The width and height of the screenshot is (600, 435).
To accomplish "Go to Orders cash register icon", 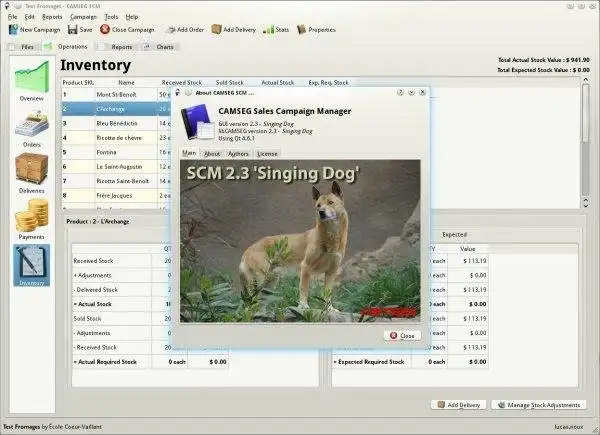I will (32, 124).
